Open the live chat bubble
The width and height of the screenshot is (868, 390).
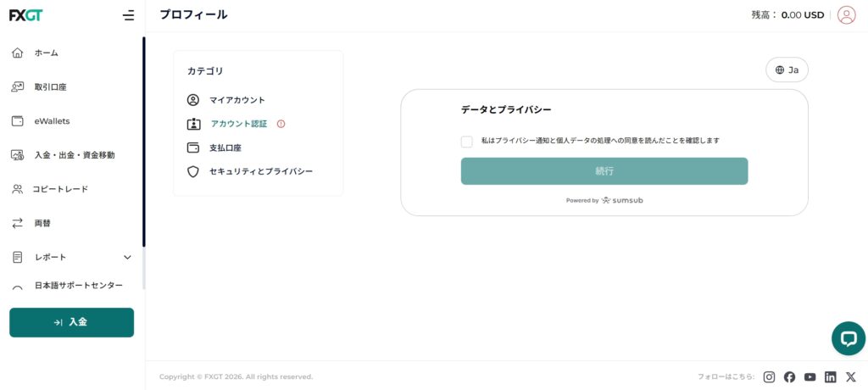point(848,338)
